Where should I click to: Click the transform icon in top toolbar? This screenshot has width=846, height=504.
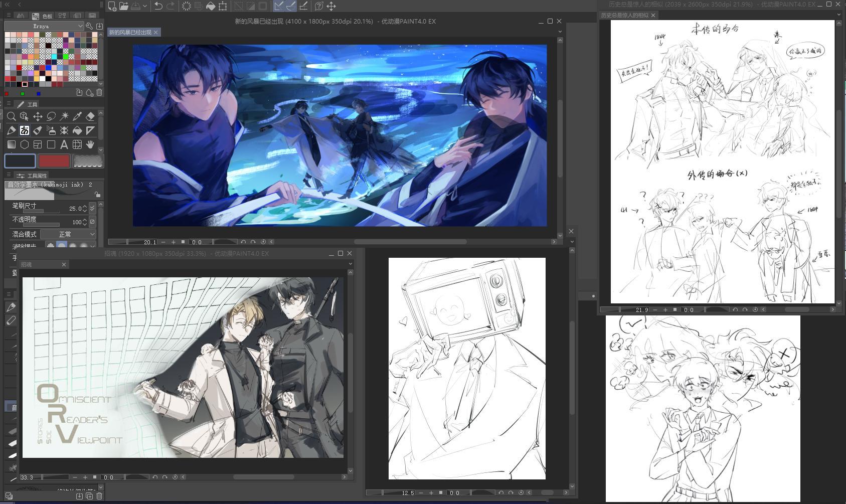[x=223, y=6]
